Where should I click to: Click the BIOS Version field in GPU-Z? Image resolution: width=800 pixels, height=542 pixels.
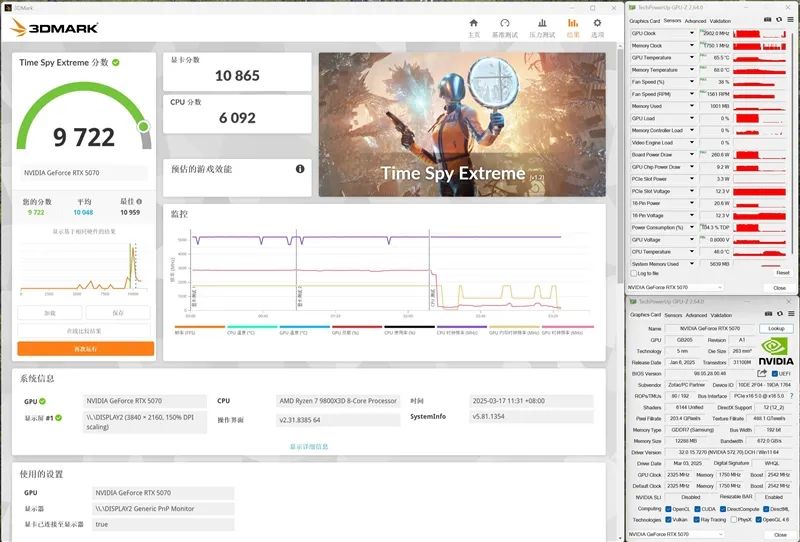[709, 374]
